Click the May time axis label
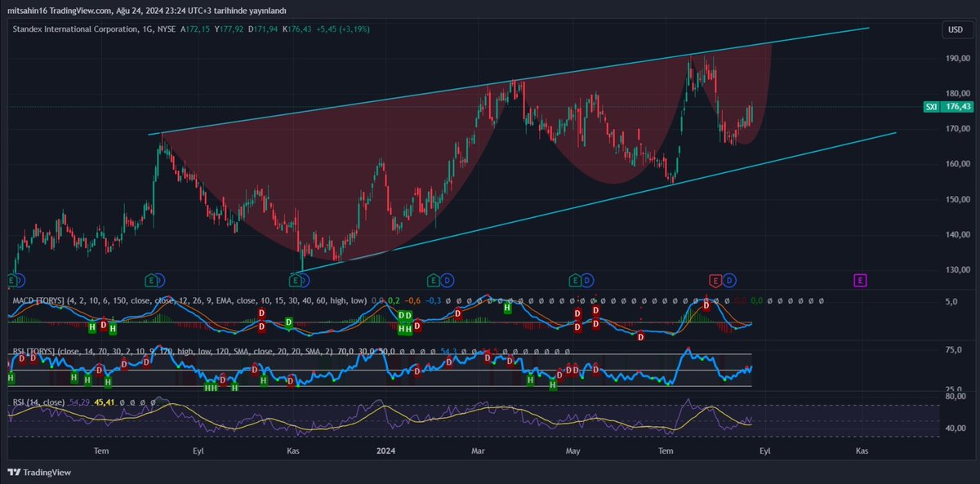The image size is (980, 484). (575, 451)
